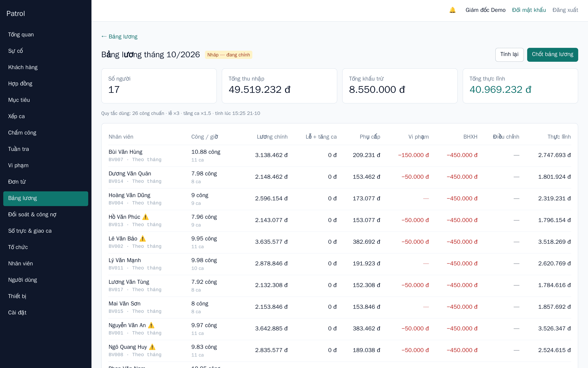Click employee name Mai Văn Sơn

point(124,304)
